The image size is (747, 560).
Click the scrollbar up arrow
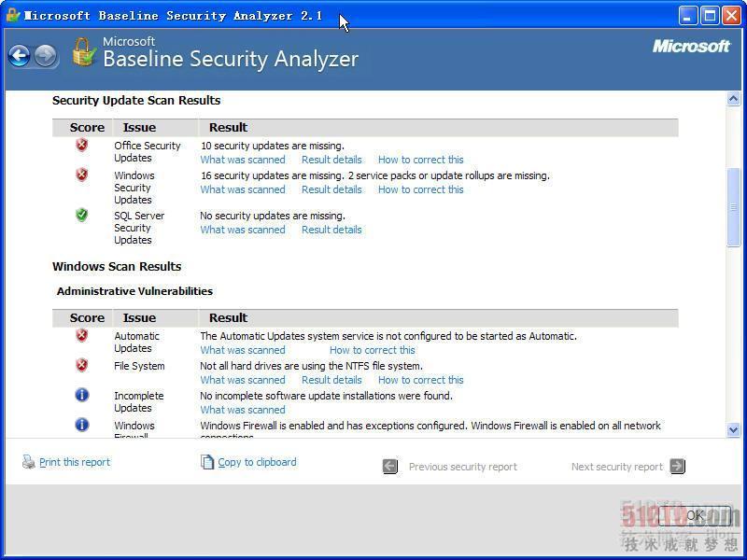pos(733,99)
